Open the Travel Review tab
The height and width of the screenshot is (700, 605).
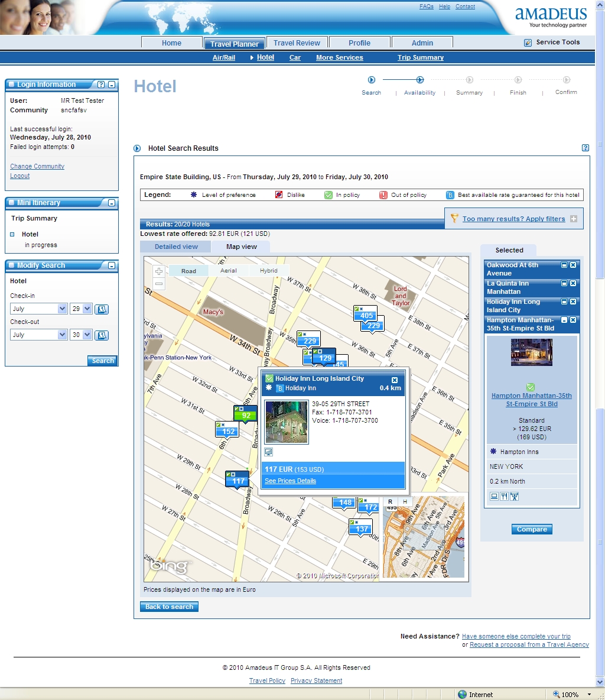[x=297, y=43]
